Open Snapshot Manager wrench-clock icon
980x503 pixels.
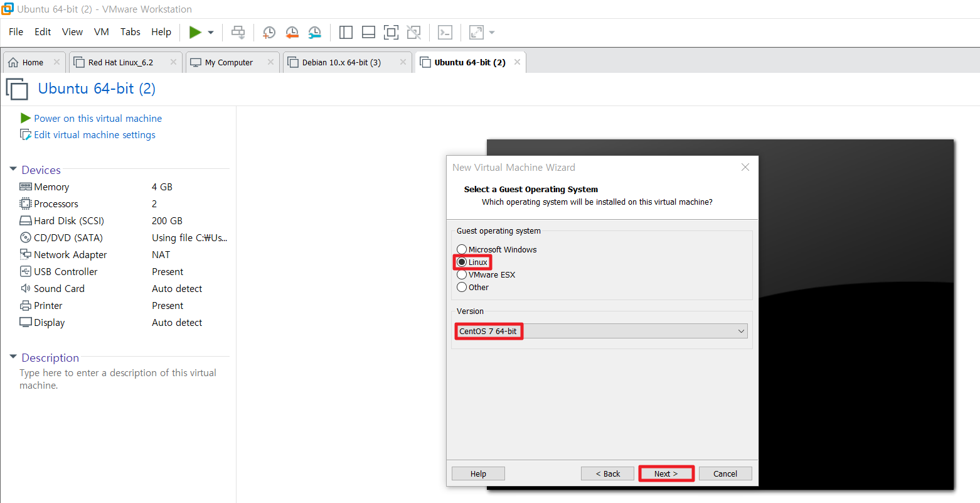(x=314, y=32)
